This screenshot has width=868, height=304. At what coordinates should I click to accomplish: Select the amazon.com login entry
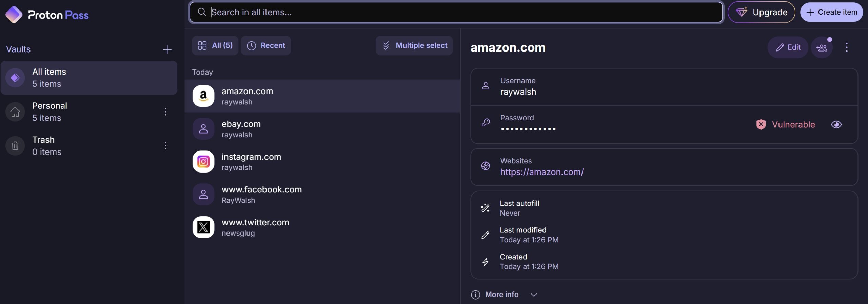click(x=322, y=96)
